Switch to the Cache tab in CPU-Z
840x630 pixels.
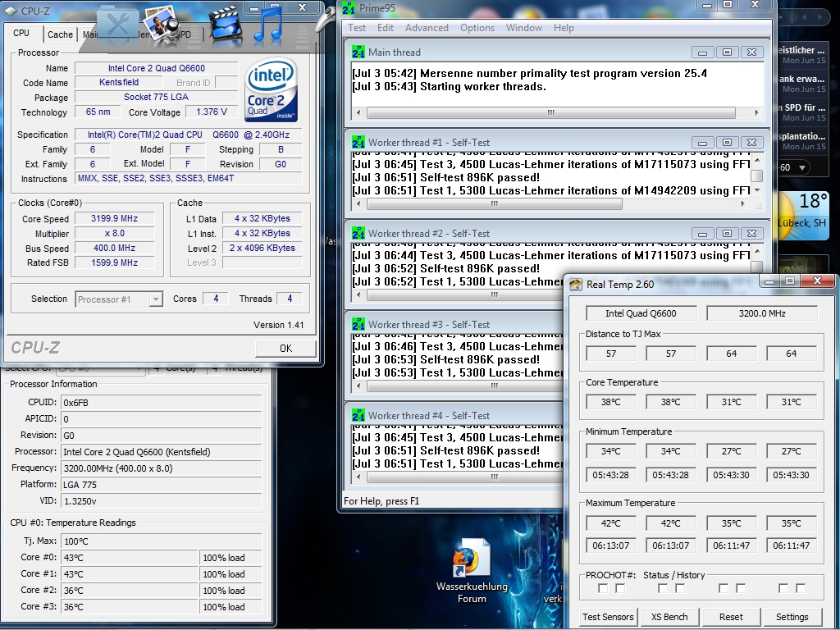[60, 34]
